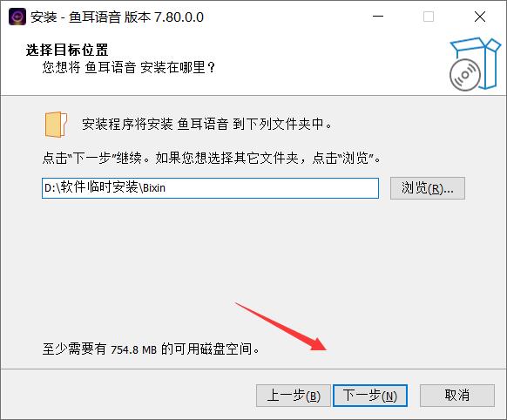Click the yellow folder icon

tap(56, 125)
